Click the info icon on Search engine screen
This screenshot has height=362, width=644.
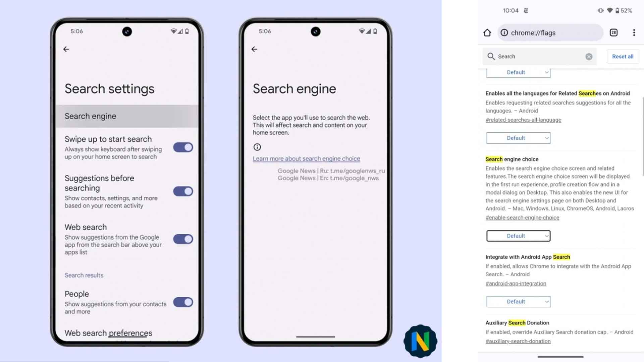pos(257,147)
